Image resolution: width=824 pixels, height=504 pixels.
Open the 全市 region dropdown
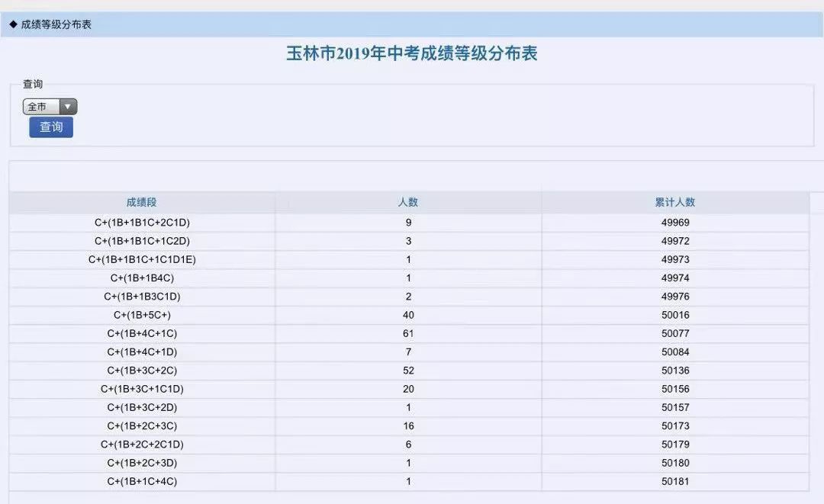pos(50,107)
